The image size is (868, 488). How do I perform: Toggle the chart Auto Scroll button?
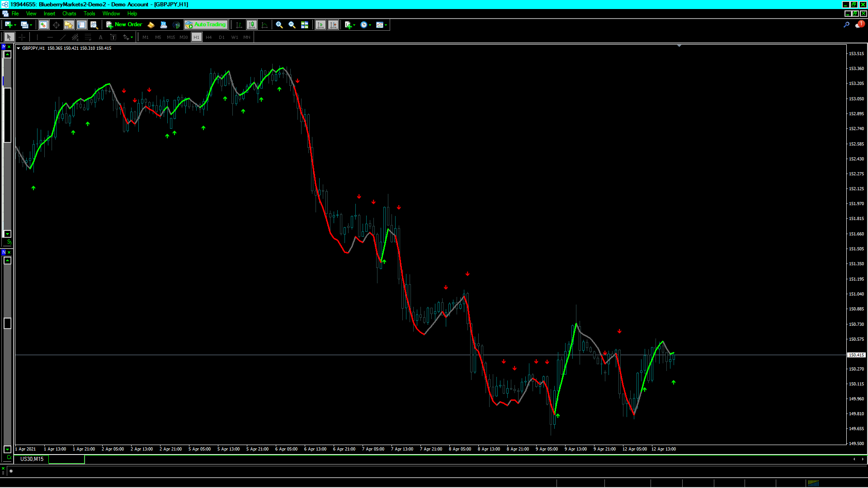321,25
